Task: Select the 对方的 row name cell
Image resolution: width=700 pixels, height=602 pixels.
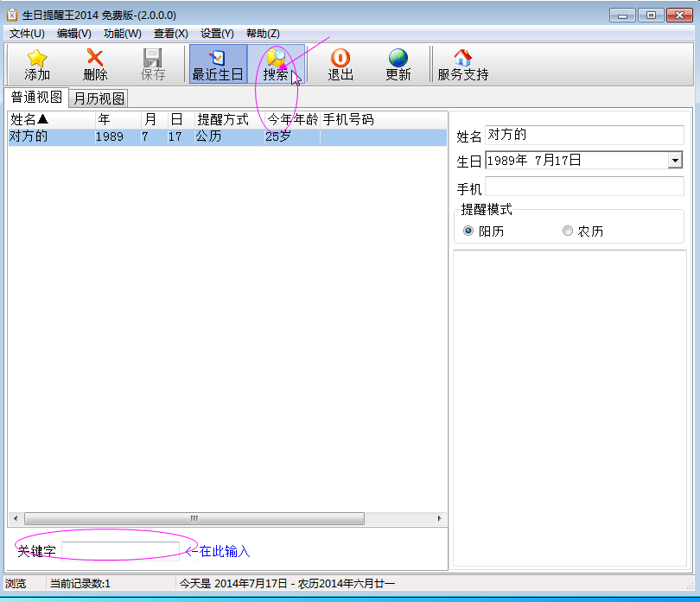Action: (52, 136)
